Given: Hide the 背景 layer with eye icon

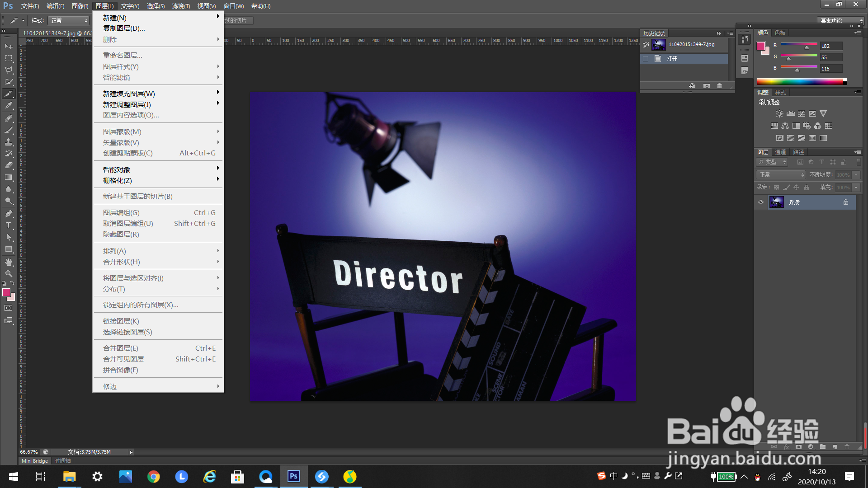Looking at the screenshot, I should [x=761, y=202].
